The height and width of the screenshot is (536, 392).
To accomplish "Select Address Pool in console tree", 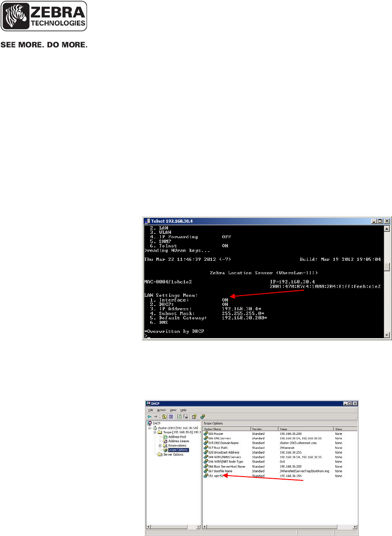I will click(177, 437).
